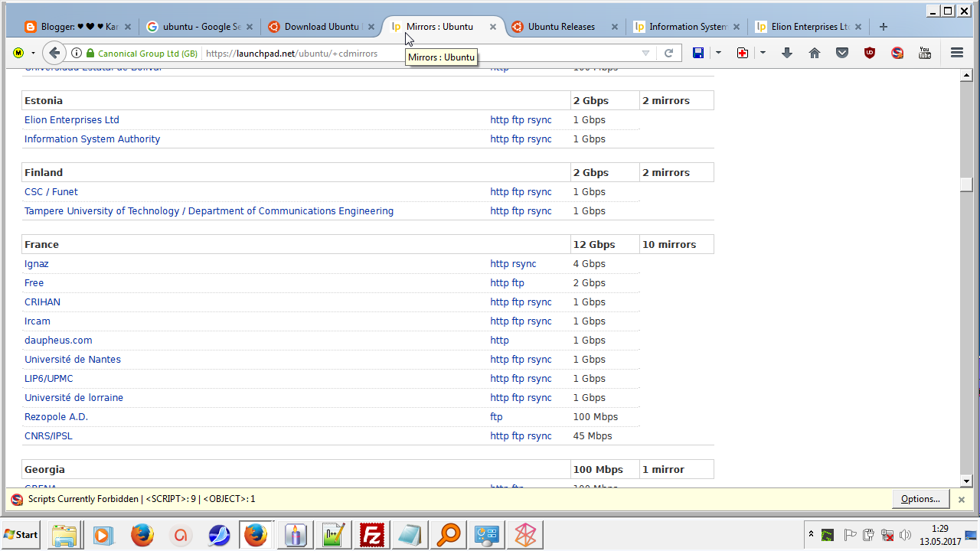
Task: Show hidden system tray icons
Action: coord(810,534)
